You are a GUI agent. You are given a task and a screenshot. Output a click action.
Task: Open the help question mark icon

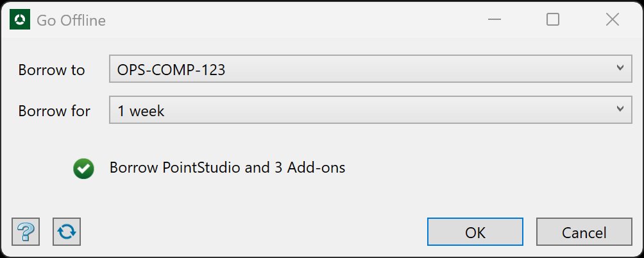[x=26, y=232]
